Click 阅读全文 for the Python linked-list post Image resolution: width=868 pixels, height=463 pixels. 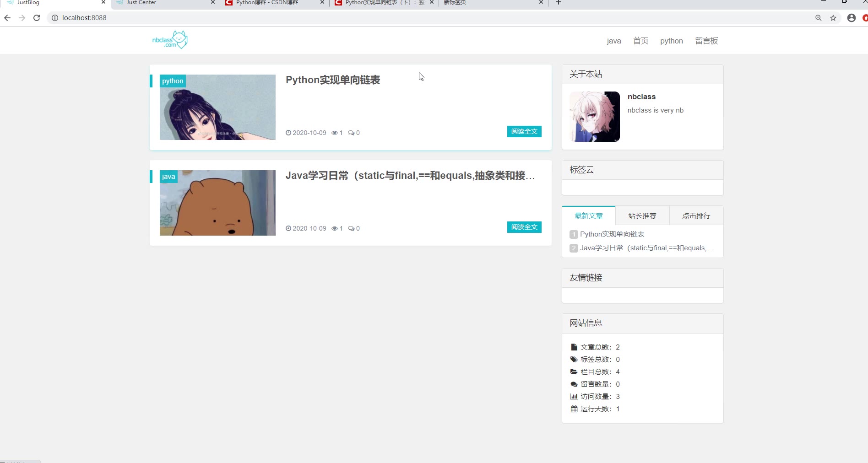pos(524,131)
